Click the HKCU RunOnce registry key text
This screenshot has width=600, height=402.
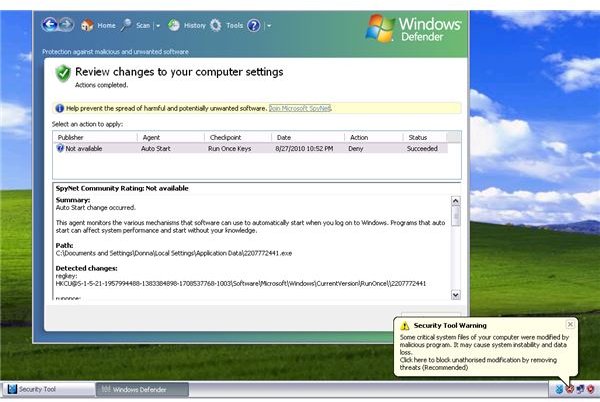[241, 284]
